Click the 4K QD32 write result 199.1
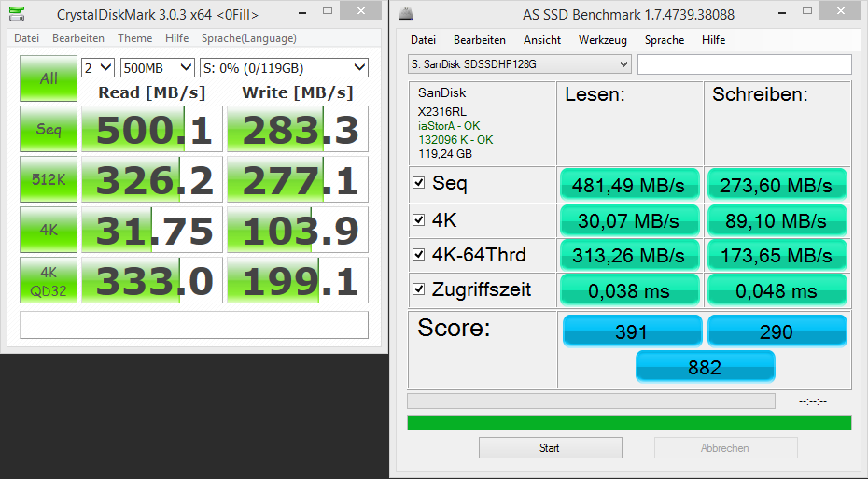This screenshot has height=479, width=868. [x=298, y=280]
